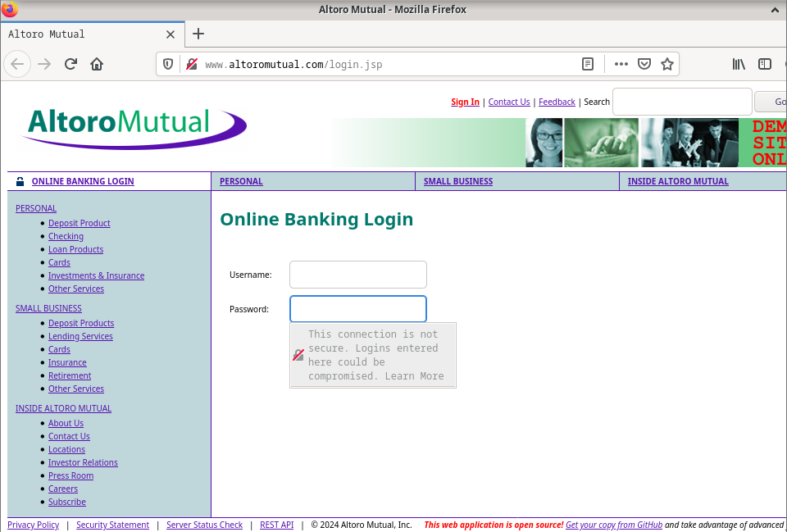Click the keyboard hands banner photo
Viewport: 787px width, 532px height.
601,143
